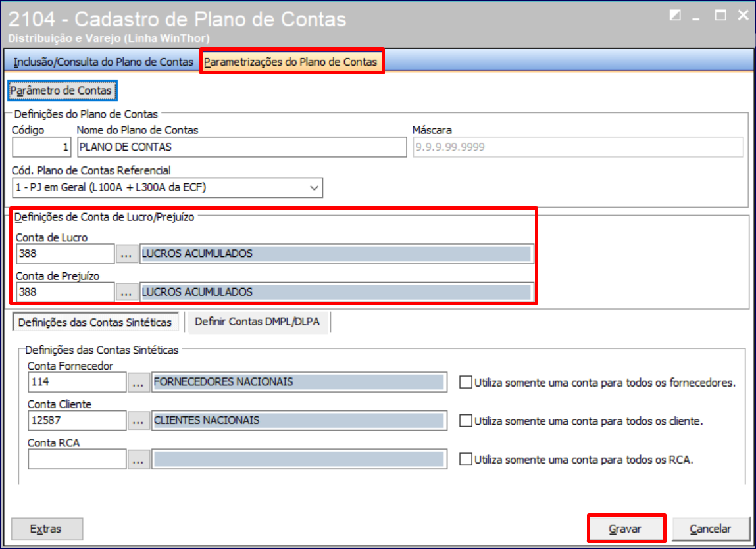Click the Conta de Prejuízo description field
The height and width of the screenshot is (549, 756).
336,292
